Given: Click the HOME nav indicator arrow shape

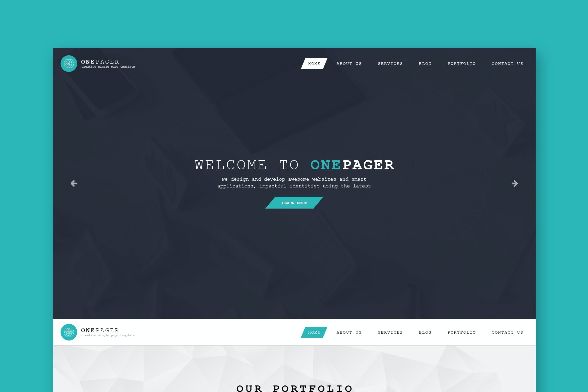Looking at the screenshot, I should click(314, 63).
